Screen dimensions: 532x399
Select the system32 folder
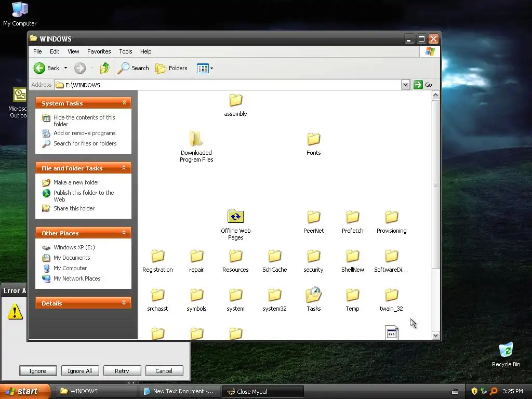tap(274, 300)
